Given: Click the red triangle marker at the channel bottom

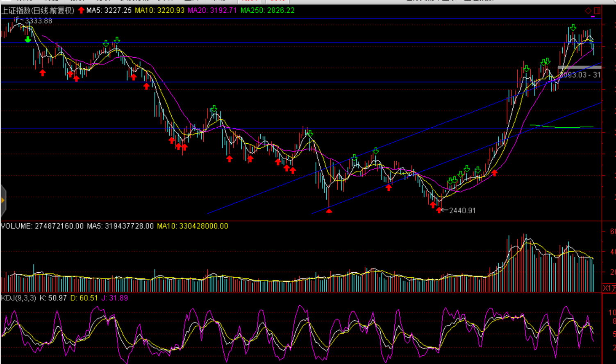Looking at the screenshot, I should (x=329, y=211).
